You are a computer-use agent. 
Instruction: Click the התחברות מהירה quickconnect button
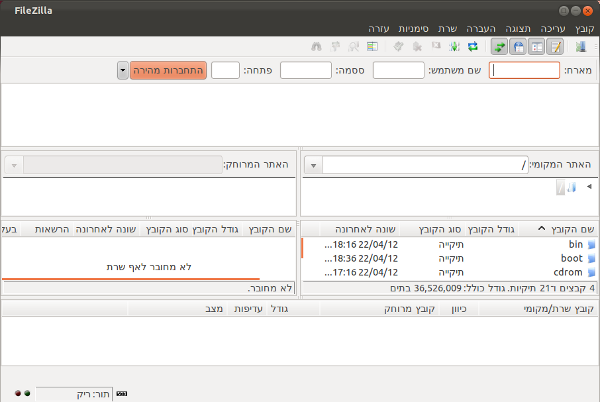(168, 70)
